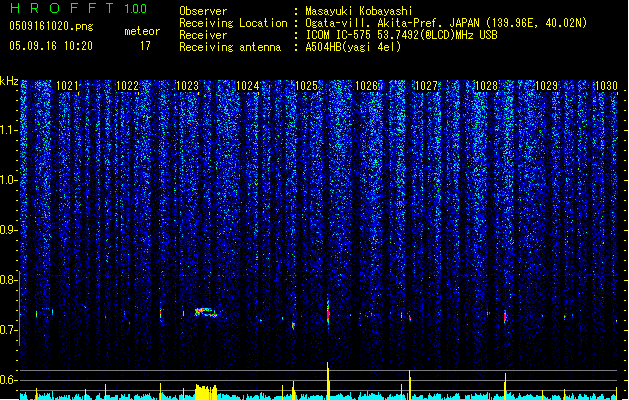Click the kHz axis unit label
Image resolution: width=629 pixels, height=400 pixels.
tap(9, 81)
